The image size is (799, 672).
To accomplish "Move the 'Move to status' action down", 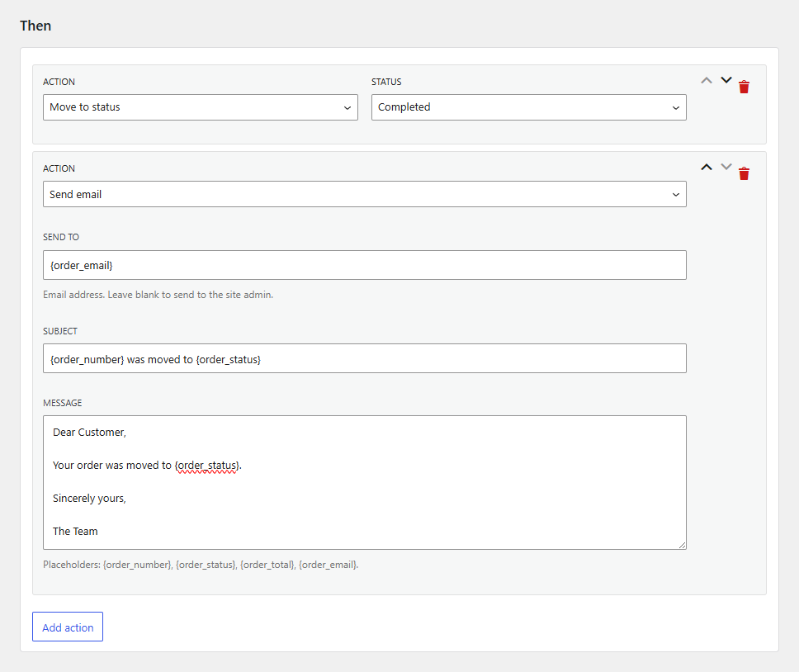I will click(726, 80).
